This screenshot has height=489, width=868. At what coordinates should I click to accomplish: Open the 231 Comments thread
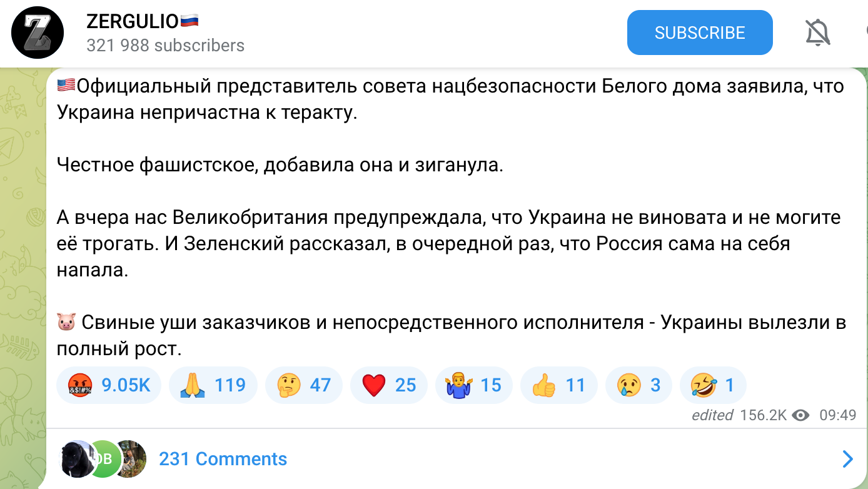pyautogui.click(x=223, y=459)
